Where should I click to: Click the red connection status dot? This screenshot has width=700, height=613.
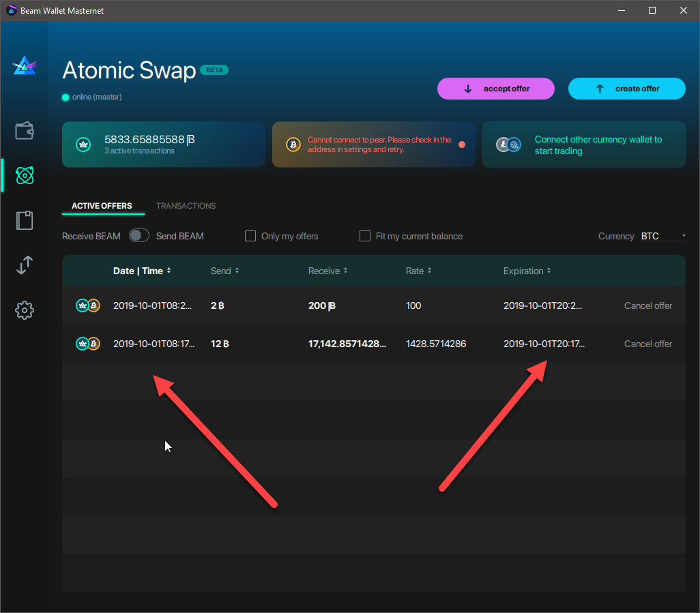[462, 145]
